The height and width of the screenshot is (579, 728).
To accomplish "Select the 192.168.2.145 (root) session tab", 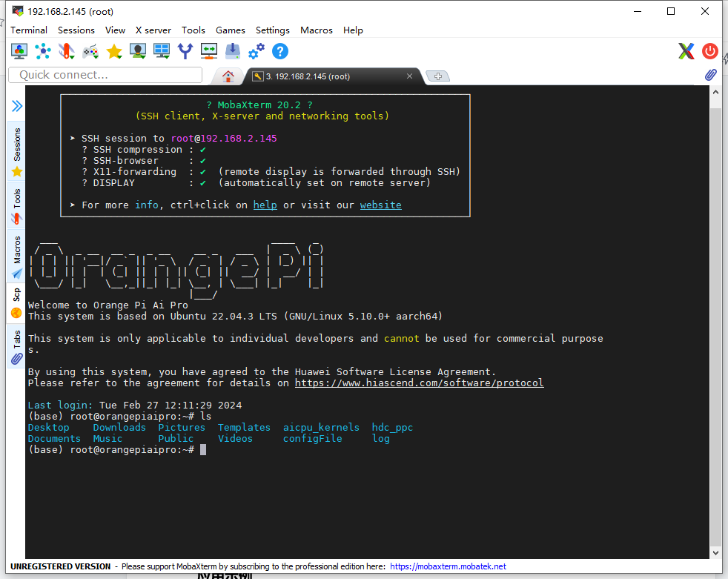I will [332, 76].
